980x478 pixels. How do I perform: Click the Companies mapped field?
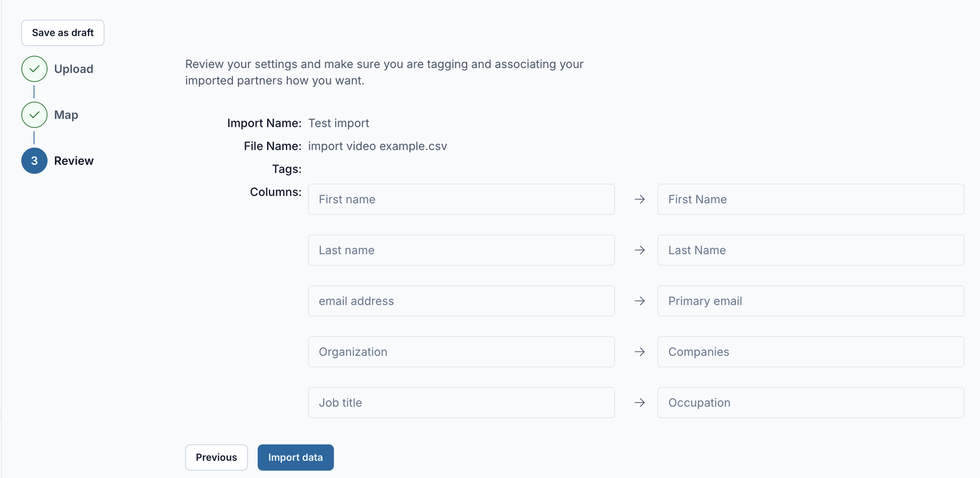tap(810, 352)
